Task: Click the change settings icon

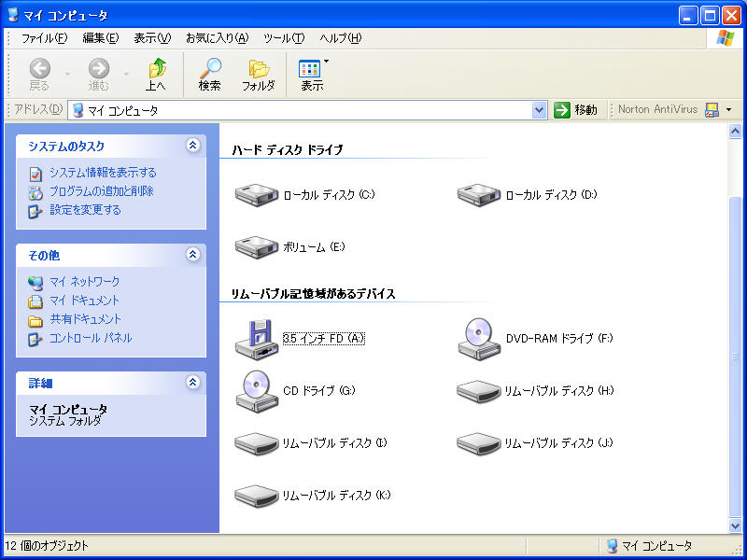Action: coord(35,211)
